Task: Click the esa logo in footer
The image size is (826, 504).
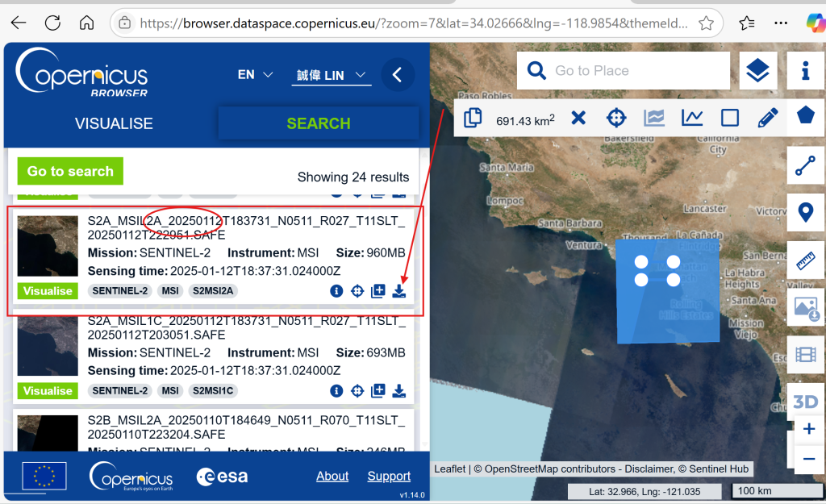Action: click(222, 477)
